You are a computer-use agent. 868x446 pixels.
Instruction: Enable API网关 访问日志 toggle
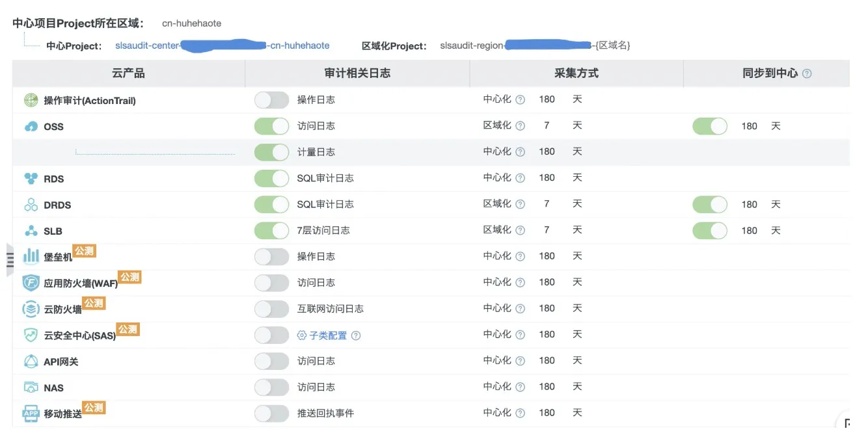(x=271, y=361)
